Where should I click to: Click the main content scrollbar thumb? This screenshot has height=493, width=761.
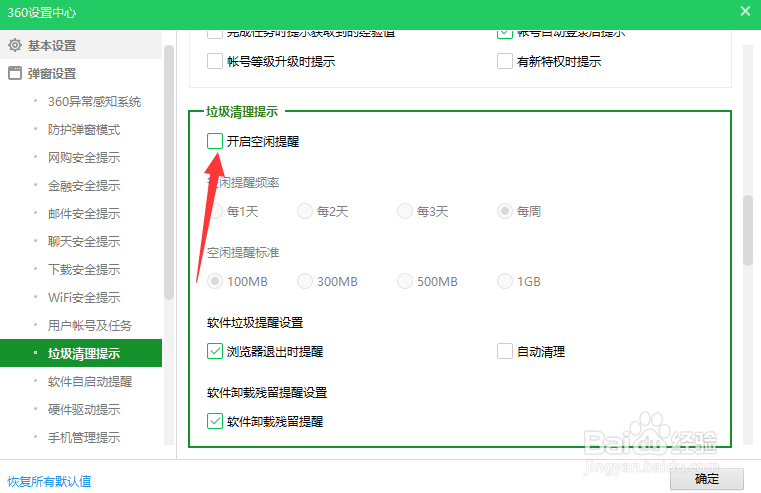click(x=747, y=230)
